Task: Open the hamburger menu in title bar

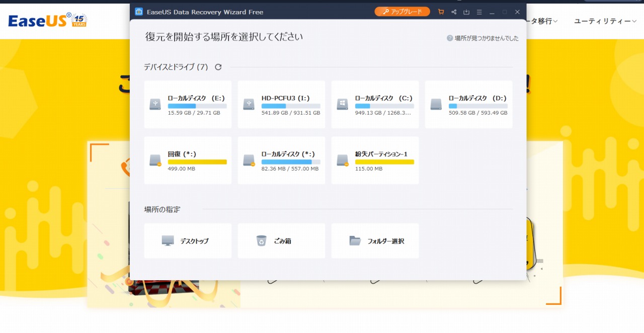Action: 479,12
